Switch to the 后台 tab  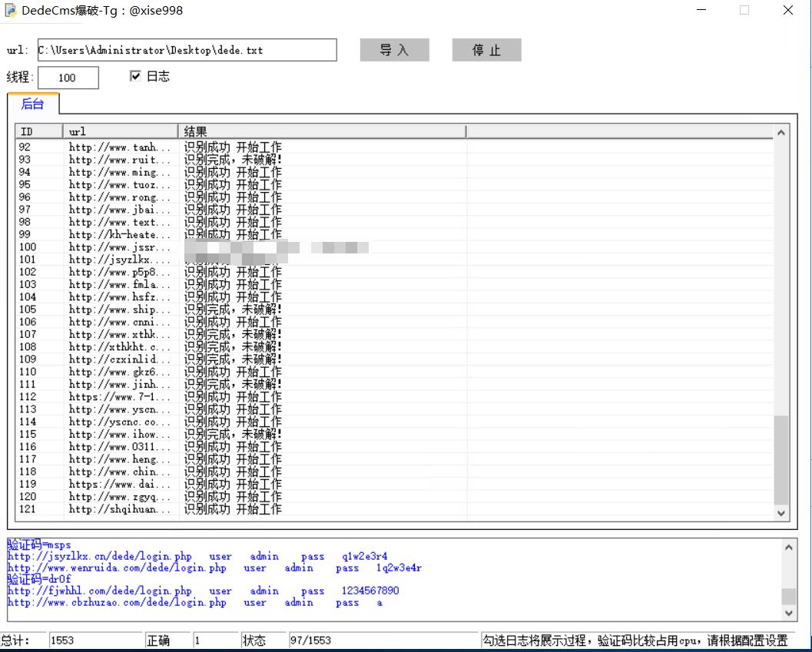pyautogui.click(x=32, y=104)
